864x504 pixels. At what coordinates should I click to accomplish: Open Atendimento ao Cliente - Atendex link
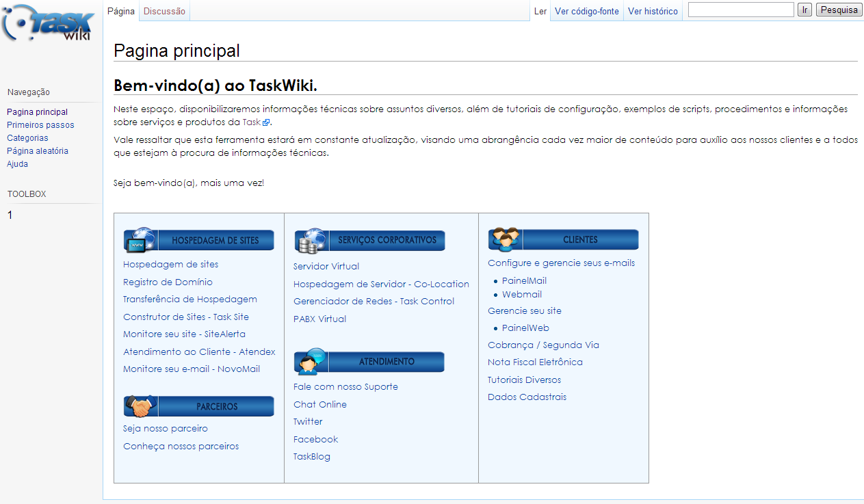point(199,352)
